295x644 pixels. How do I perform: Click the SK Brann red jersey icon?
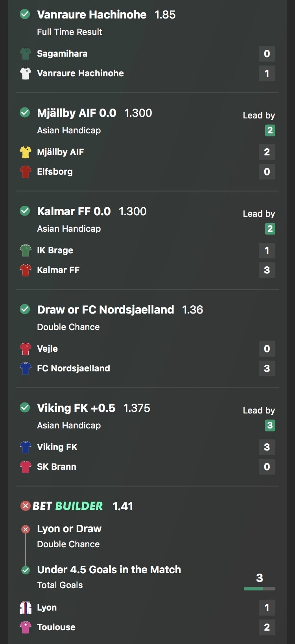pos(26,467)
